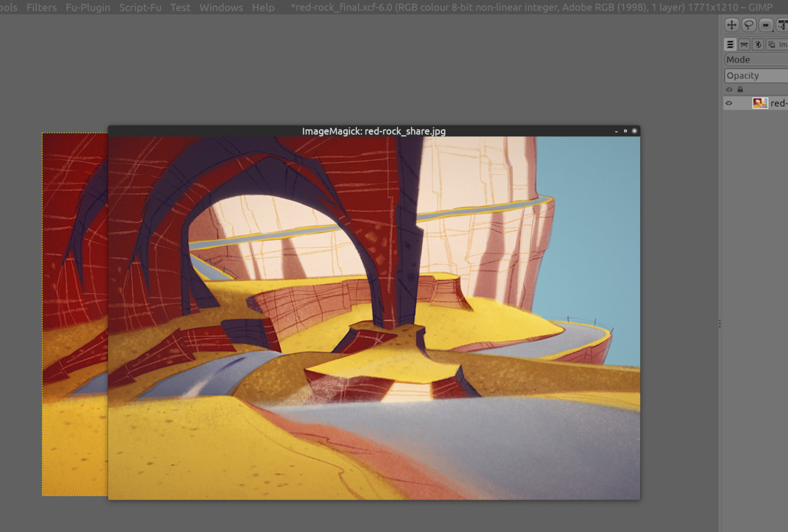Screen dimensions: 788x532
Task: Click the visibility column header eye icon
Action: pos(729,89)
